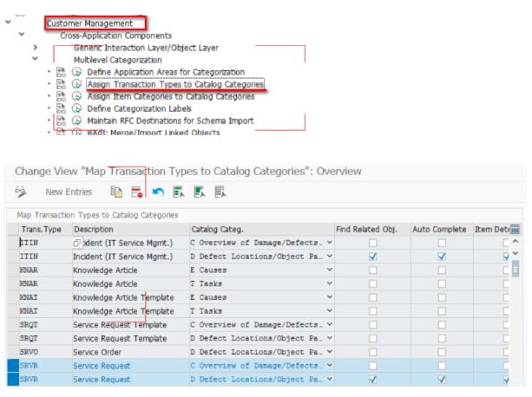The image size is (532, 397).
Task: Check Find Related Obj. for first ITIN row
Action: click(373, 243)
